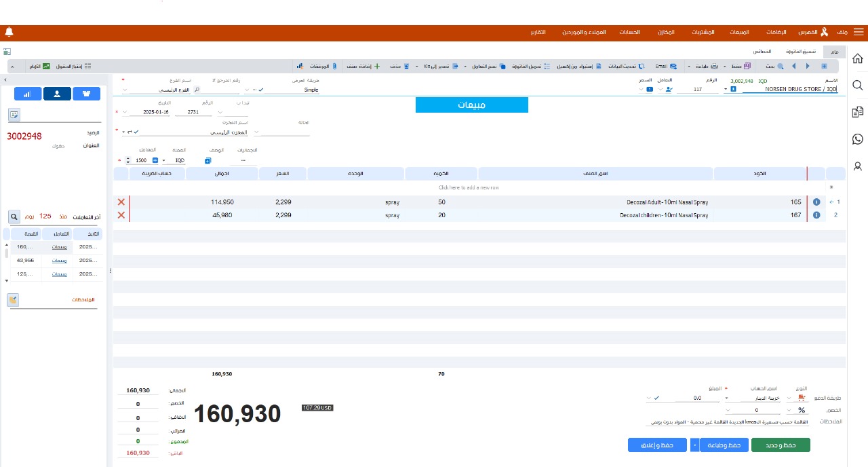Expand the save and print split arrow

point(694,445)
